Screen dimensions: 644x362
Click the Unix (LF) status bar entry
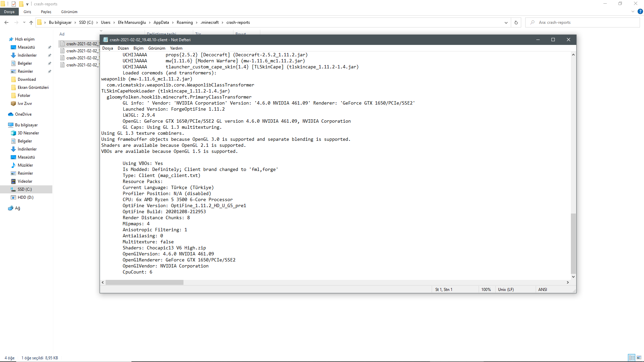tap(506, 290)
